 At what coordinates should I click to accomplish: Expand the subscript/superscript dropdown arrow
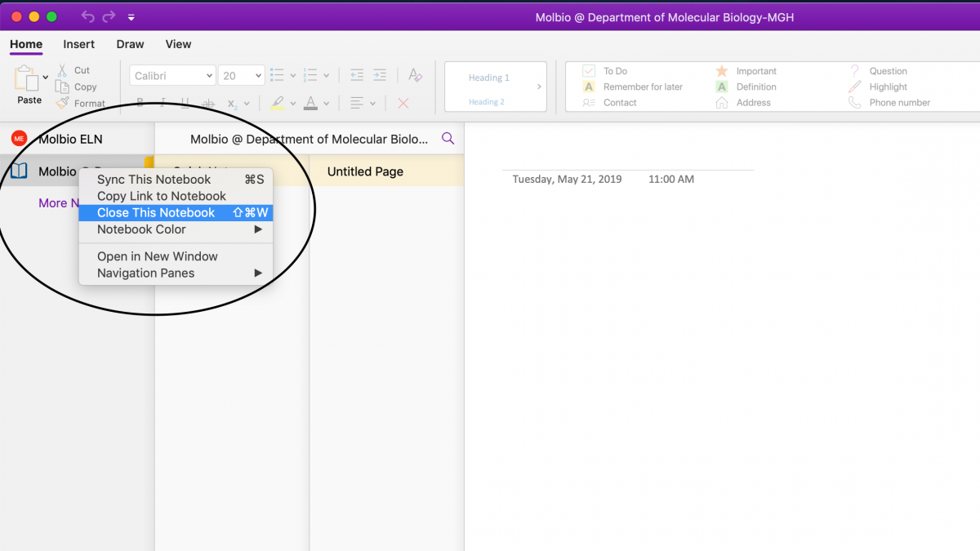[x=247, y=104]
